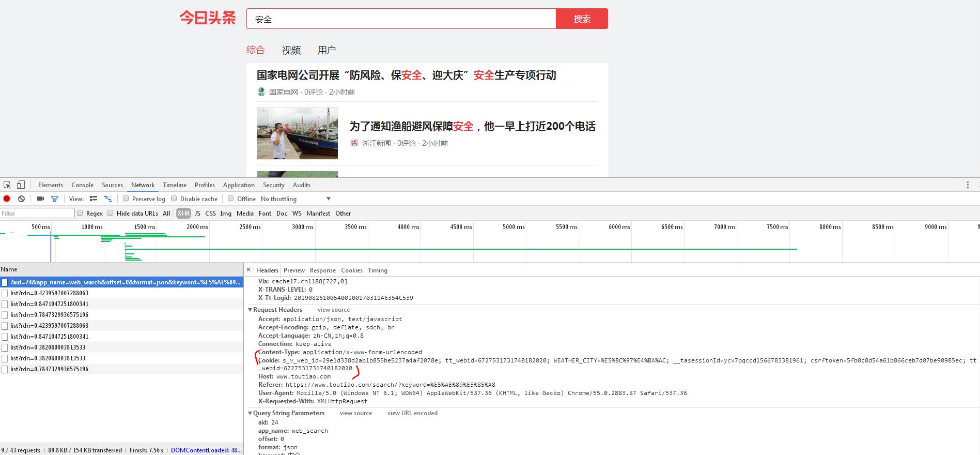Select the All request type filter
The width and height of the screenshot is (980, 455).
pos(166,213)
